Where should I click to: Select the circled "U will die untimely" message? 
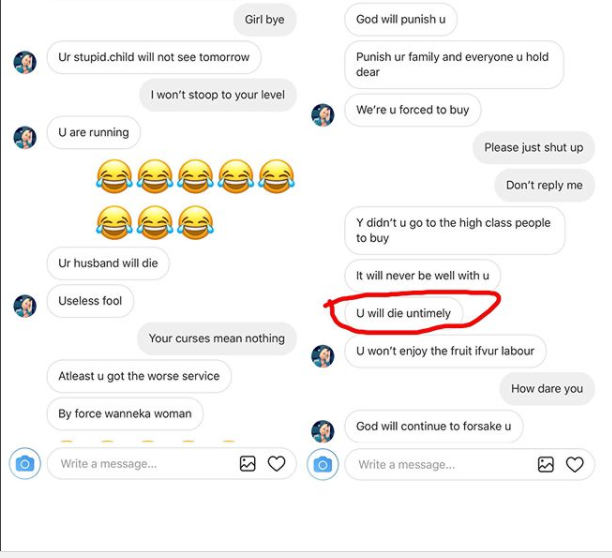[404, 313]
